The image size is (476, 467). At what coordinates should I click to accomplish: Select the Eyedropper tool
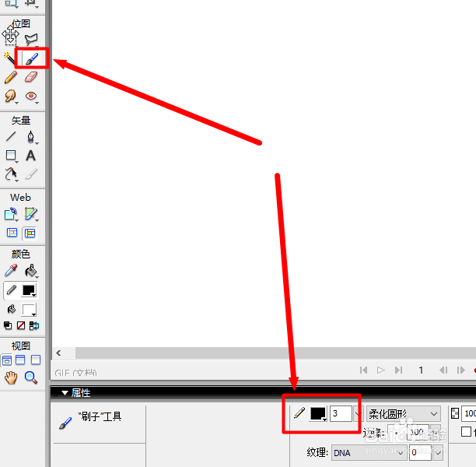point(11,271)
